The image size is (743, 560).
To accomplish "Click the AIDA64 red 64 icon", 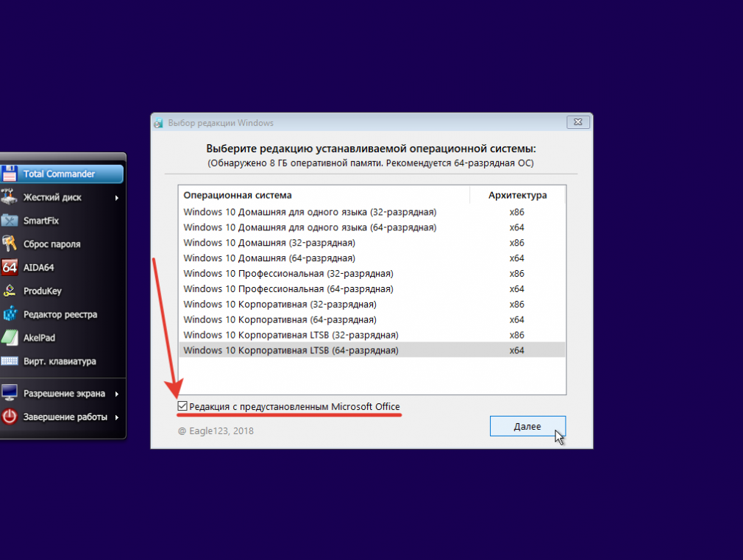I will [9, 267].
